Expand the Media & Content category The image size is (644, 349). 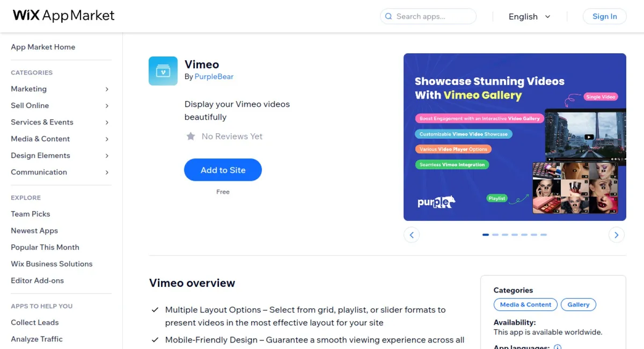40,139
